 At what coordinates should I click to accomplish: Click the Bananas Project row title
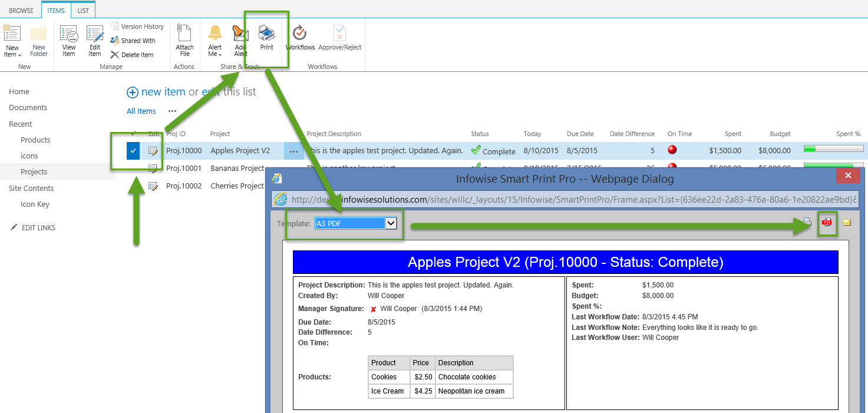coord(237,168)
